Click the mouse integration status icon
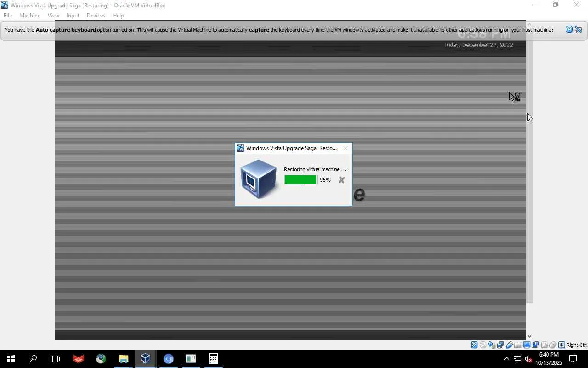Viewport: 588px width, 368px height. pyautogui.click(x=553, y=345)
